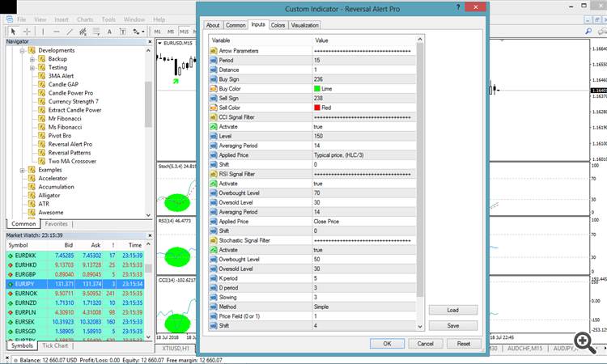This screenshot has width=607, height=364.
Task: Click the icon beside Buy Sign variable
Action: [214, 79]
